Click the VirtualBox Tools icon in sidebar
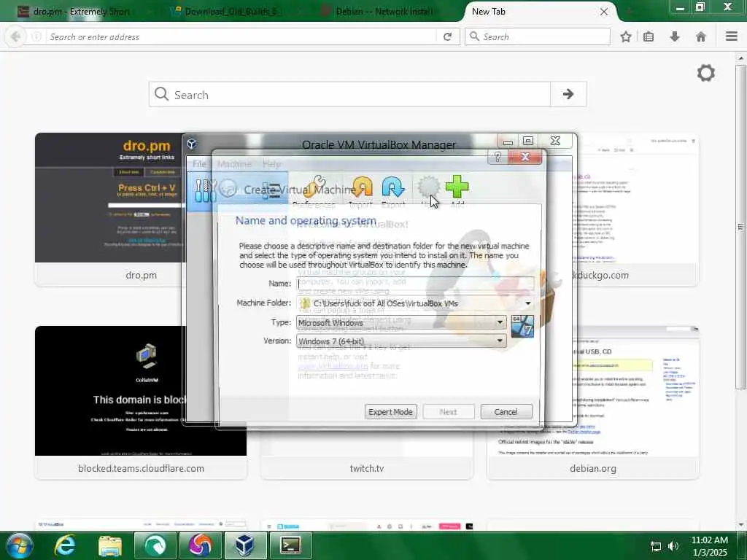747x560 pixels. 205,190
